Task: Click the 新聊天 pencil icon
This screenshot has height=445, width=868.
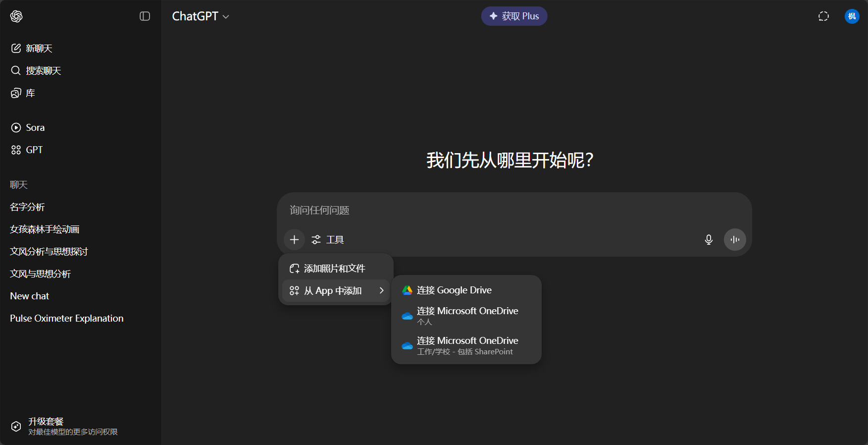Action: (16, 48)
